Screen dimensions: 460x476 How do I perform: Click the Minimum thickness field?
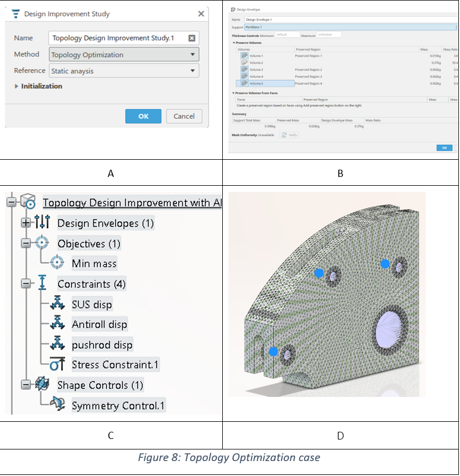click(287, 35)
